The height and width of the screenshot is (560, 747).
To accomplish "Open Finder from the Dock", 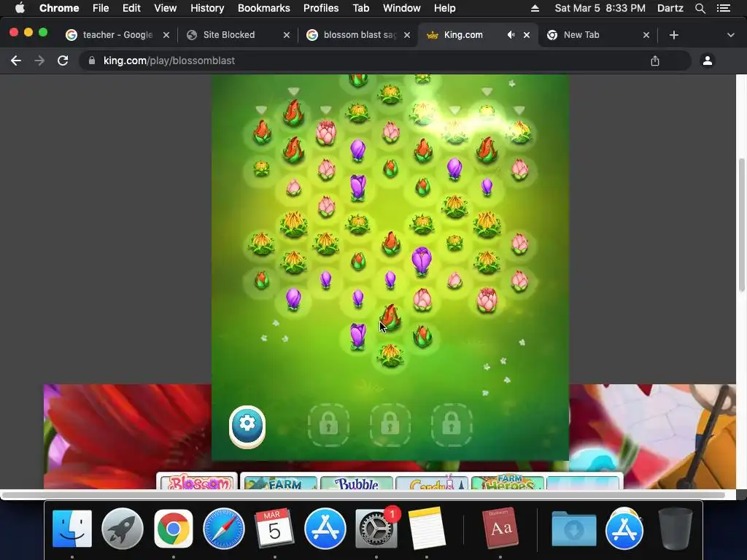I will 72,529.
